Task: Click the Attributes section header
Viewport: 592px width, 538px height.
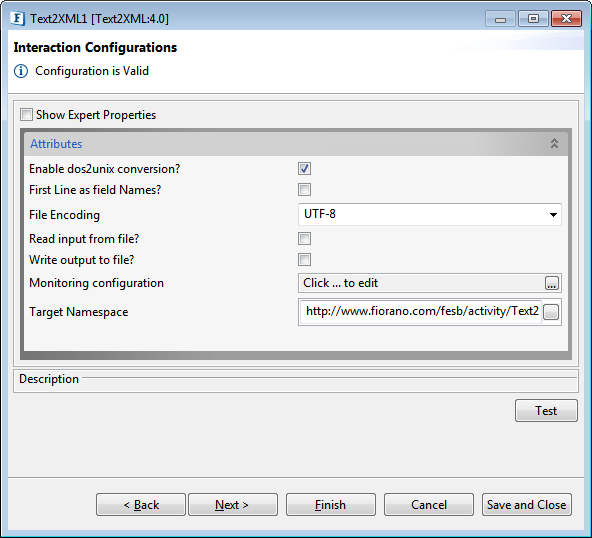Action: point(296,144)
